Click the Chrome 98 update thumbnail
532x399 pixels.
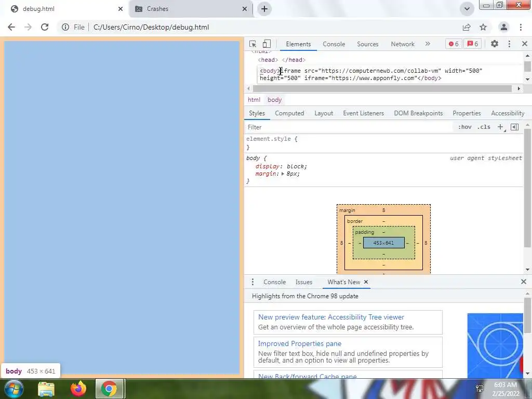495,345
